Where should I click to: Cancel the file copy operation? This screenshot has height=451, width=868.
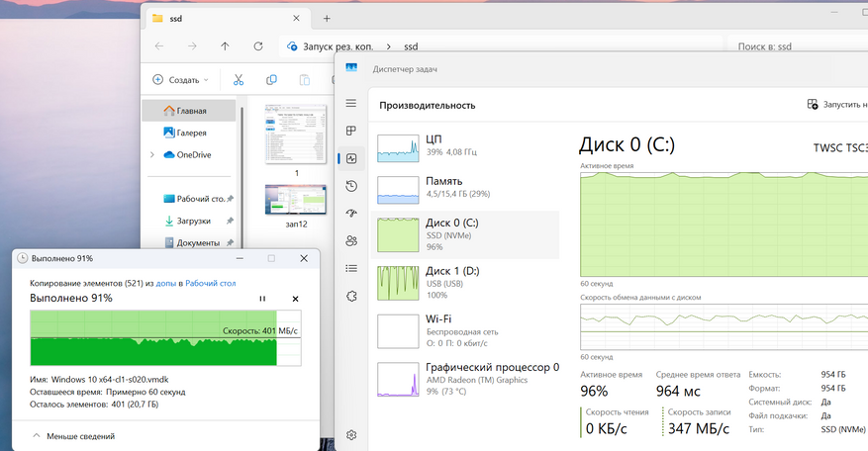point(295,299)
